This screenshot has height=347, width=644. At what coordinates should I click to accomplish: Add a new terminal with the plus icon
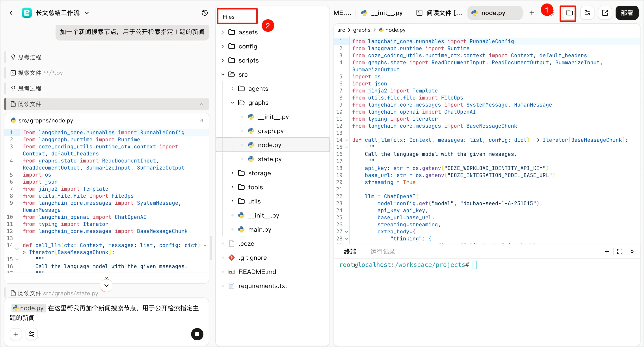pos(607,251)
